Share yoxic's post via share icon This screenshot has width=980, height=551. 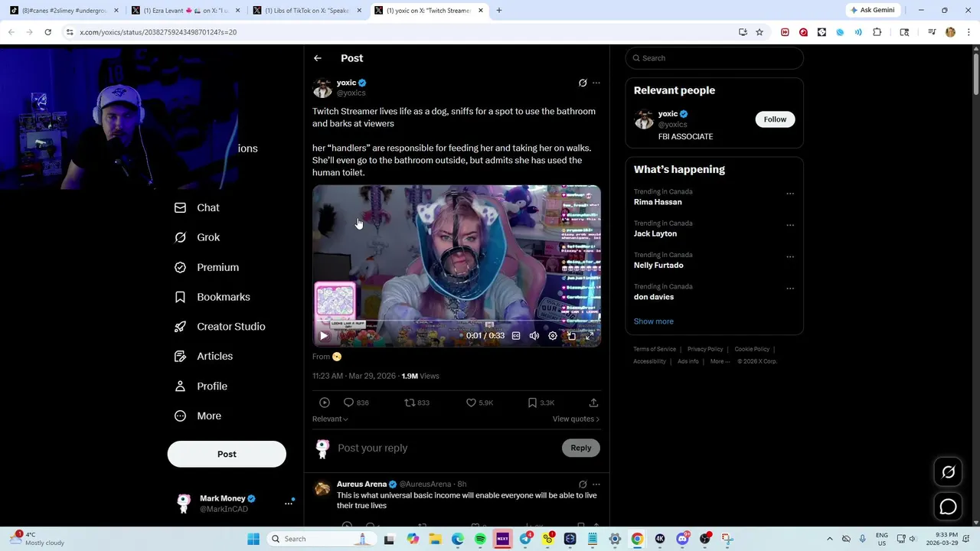coord(593,403)
